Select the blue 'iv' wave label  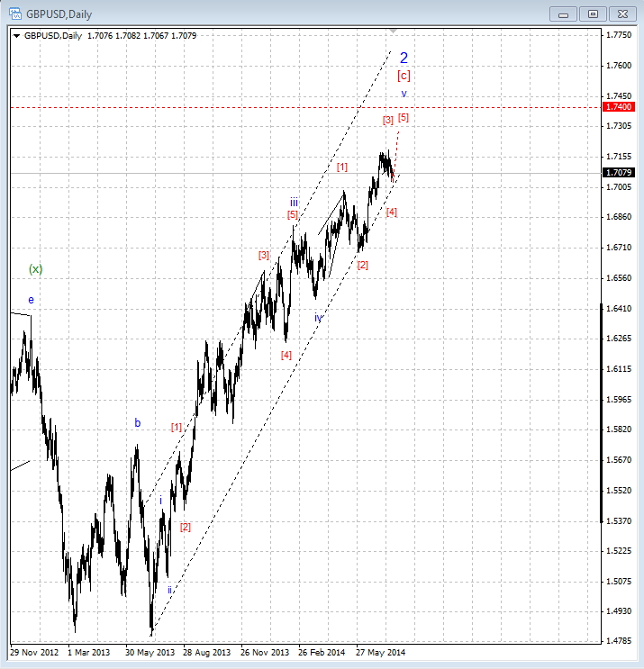click(x=318, y=318)
